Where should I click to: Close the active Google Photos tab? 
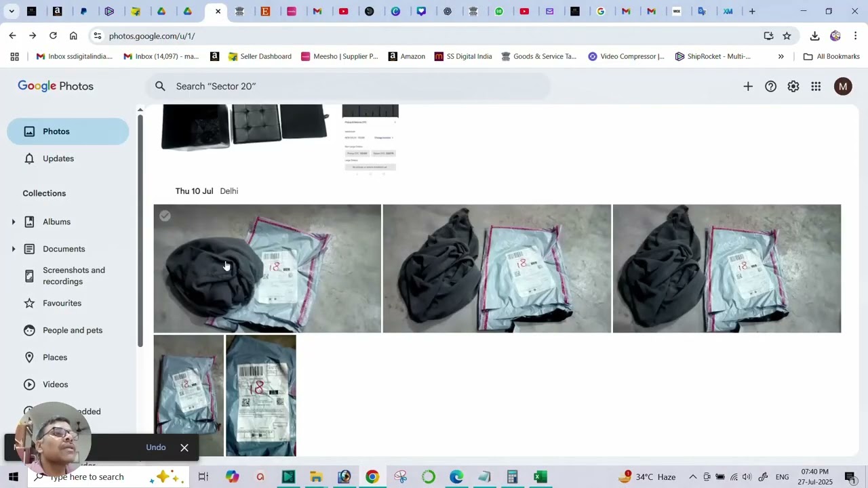tap(218, 12)
